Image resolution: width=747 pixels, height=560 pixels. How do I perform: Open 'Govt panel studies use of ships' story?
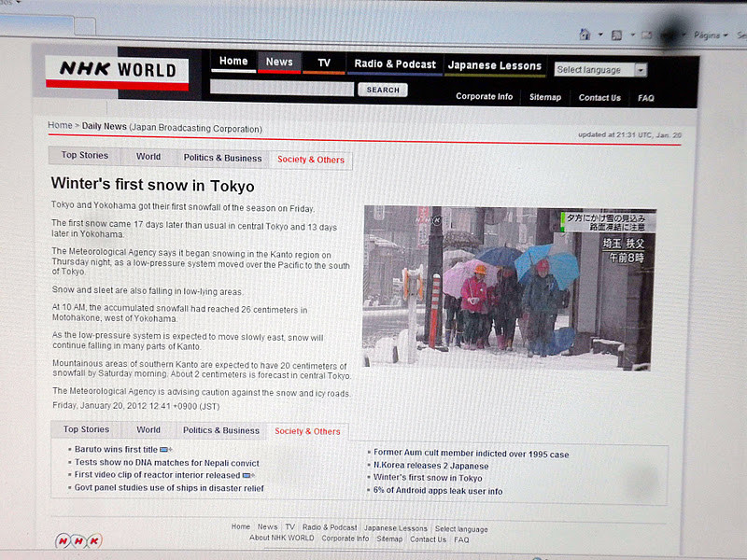(x=169, y=488)
